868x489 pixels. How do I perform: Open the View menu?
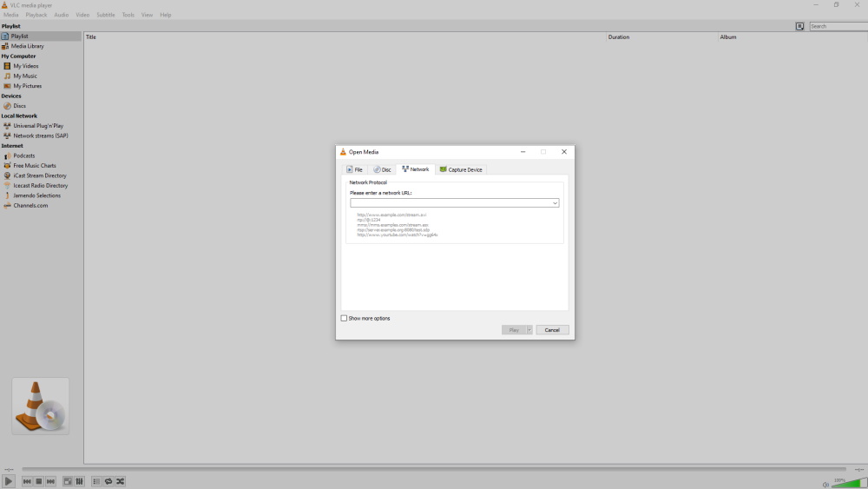point(147,15)
